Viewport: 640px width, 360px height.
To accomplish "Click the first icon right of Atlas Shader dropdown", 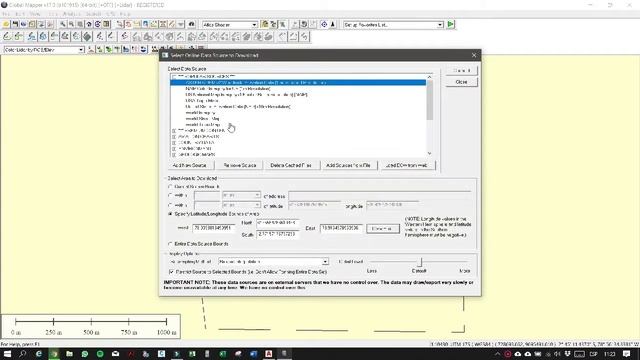I will point(265,24).
